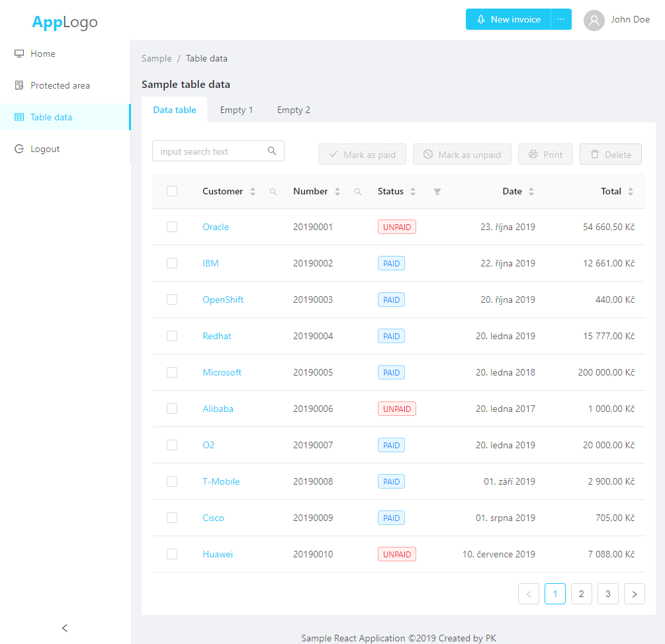Sort by Customer column arrows
This screenshot has width=665, height=644.
(x=253, y=192)
